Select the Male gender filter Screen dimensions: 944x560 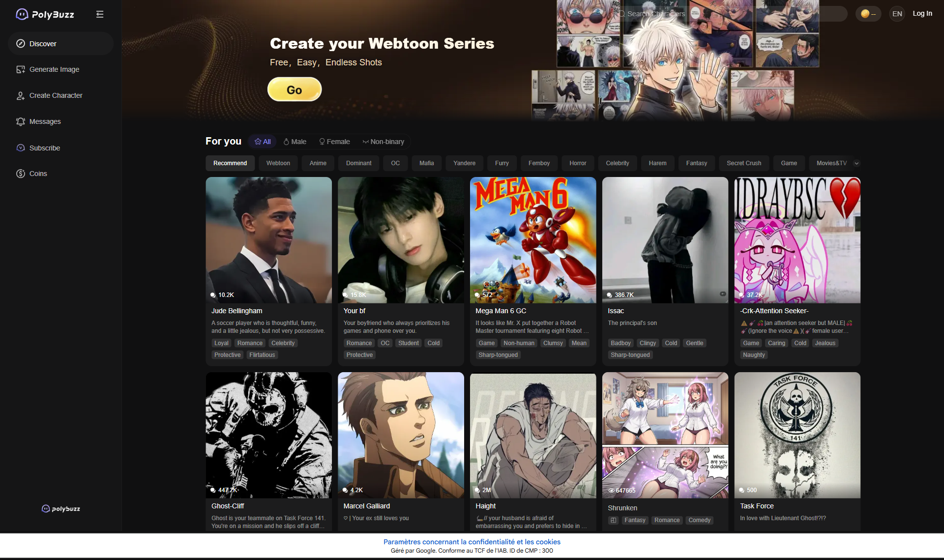point(295,142)
